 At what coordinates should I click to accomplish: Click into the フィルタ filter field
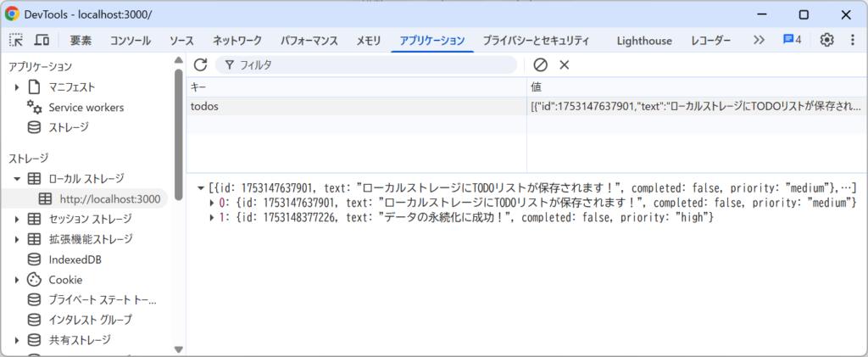coord(366,64)
